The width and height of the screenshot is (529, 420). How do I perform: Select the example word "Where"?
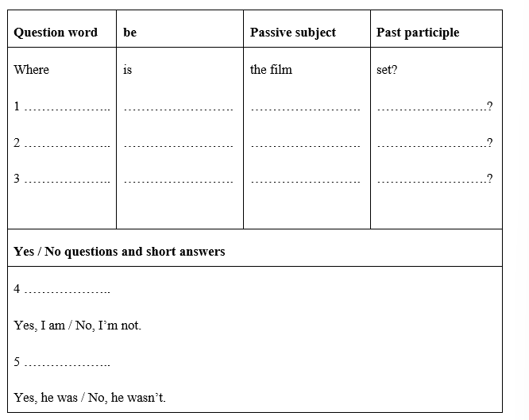coord(32,70)
